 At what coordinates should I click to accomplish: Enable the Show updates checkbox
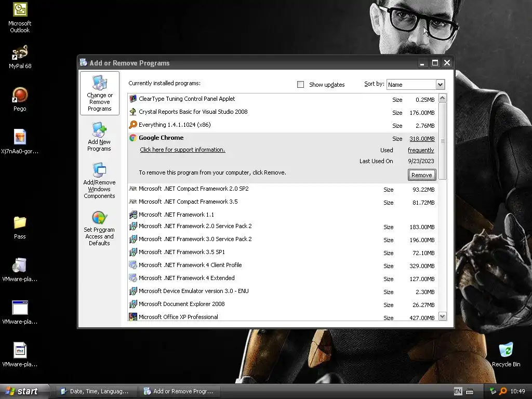pos(301,85)
